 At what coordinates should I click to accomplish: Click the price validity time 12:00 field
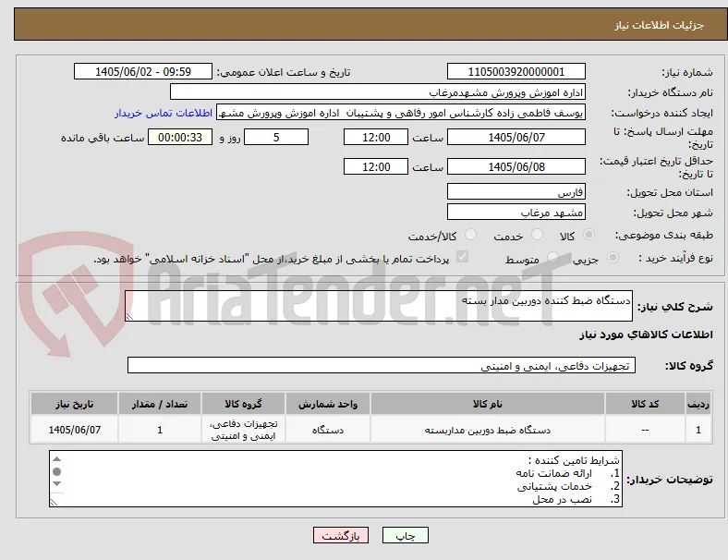pos(376,166)
